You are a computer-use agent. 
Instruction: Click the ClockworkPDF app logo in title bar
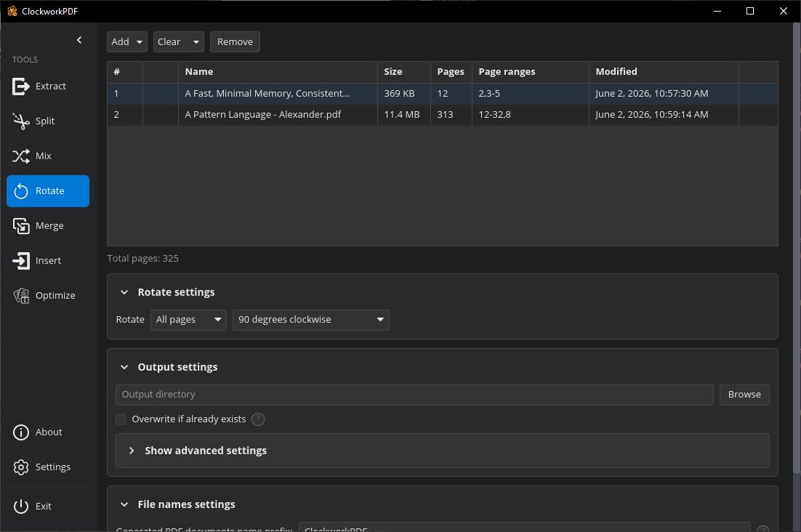pyautogui.click(x=12, y=11)
